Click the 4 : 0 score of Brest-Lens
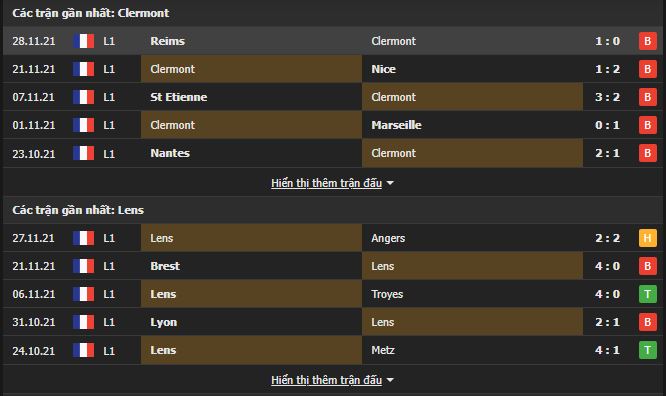The image size is (666, 396). (x=607, y=266)
